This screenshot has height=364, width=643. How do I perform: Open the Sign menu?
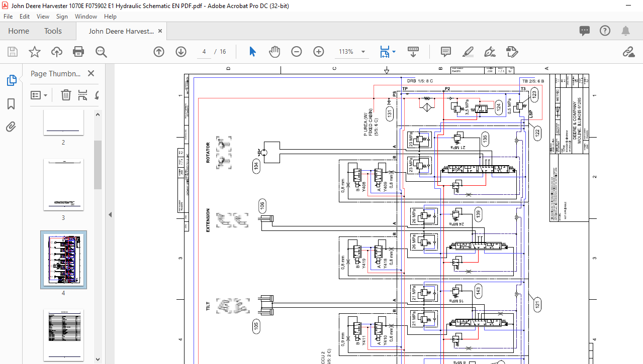pyautogui.click(x=62, y=17)
